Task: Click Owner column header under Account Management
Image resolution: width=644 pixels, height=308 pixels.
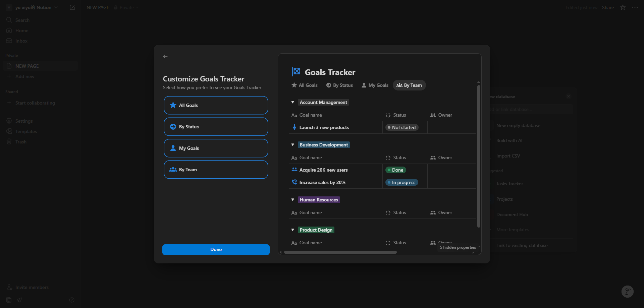Action: [x=441, y=115]
